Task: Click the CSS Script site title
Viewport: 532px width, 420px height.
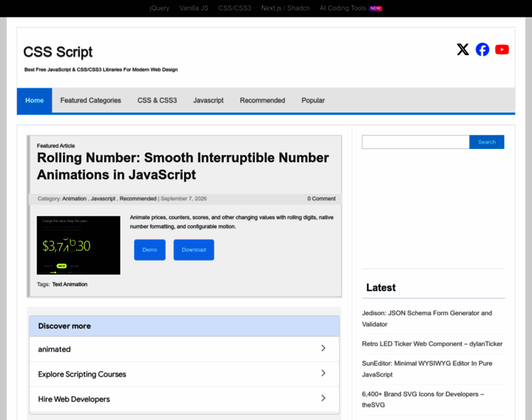Action: pos(57,52)
